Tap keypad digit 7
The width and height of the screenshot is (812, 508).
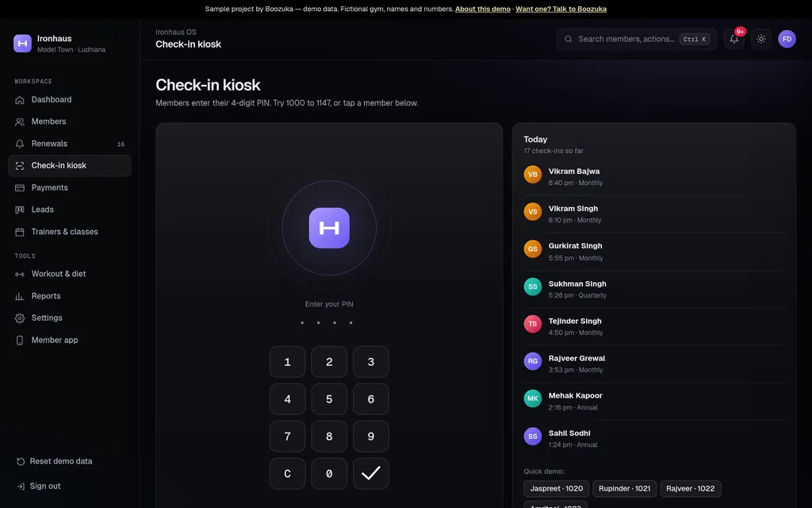[287, 437]
